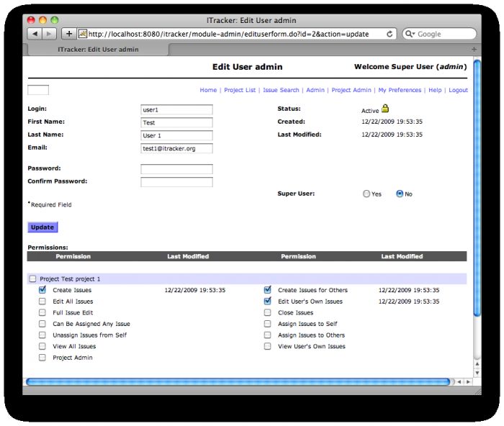The width and height of the screenshot is (504, 426).
Task: Open the Project Admin navigation link
Action: 351,90
